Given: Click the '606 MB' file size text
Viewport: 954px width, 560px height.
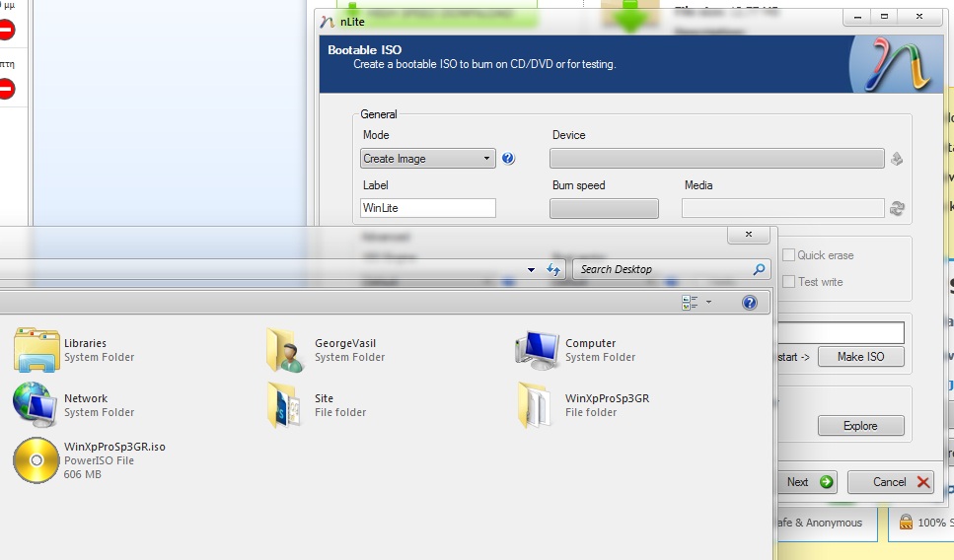Looking at the screenshot, I should (83, 475).
